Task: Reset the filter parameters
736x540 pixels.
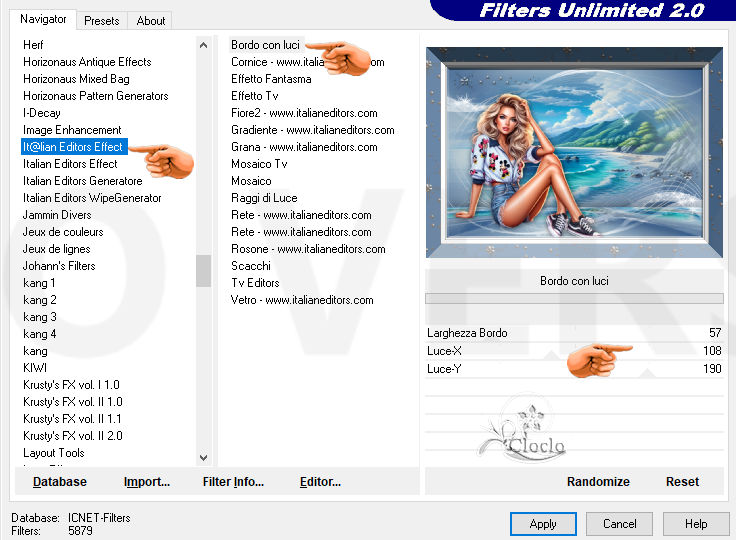Action: [682, 482]
